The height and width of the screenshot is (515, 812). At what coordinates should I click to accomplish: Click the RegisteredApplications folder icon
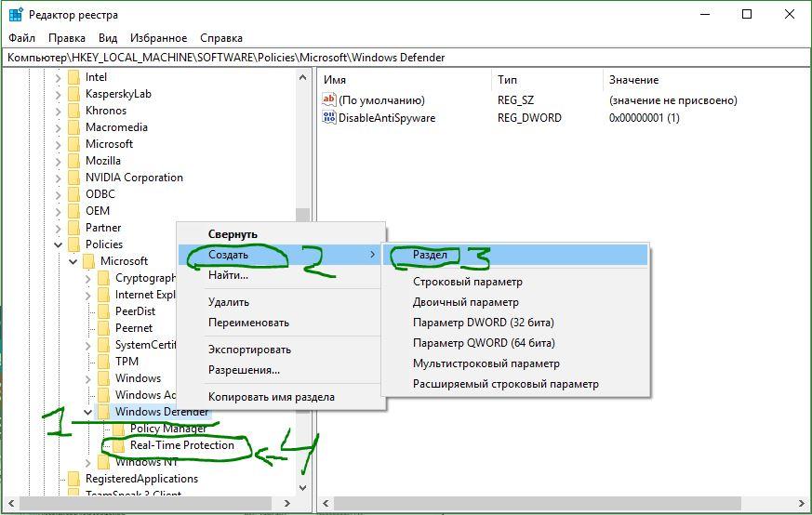(x=74, y=478)
